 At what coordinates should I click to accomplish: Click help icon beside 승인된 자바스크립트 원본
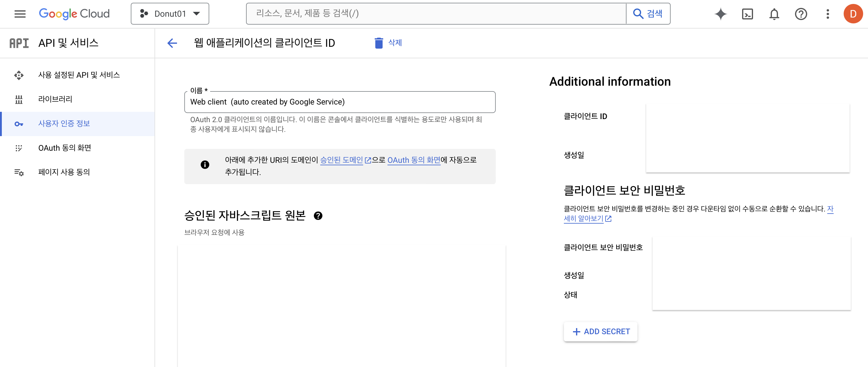[318, 216]
